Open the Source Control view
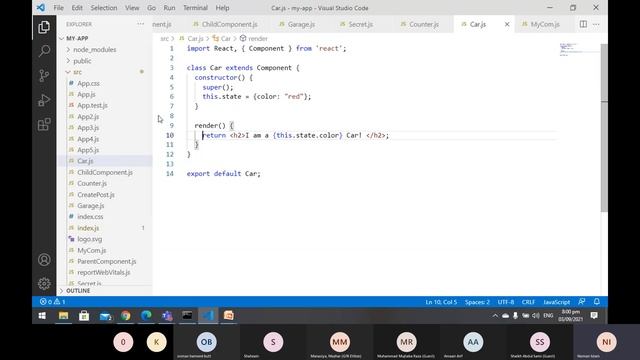This screenshot has width=640, height=360. [44, 76]
